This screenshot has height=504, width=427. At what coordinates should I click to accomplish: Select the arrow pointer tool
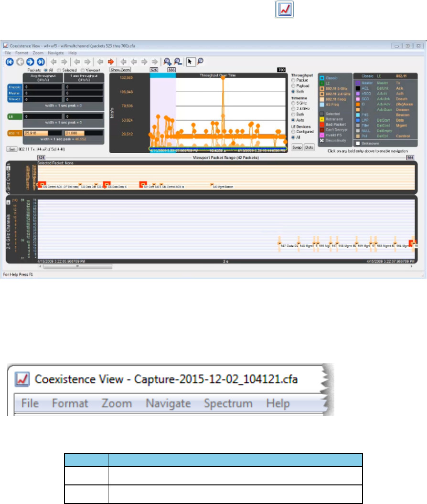[191, 62]
